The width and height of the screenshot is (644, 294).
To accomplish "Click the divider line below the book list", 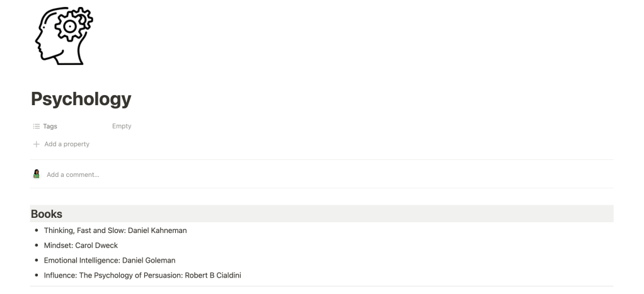I will click(321, 286).
